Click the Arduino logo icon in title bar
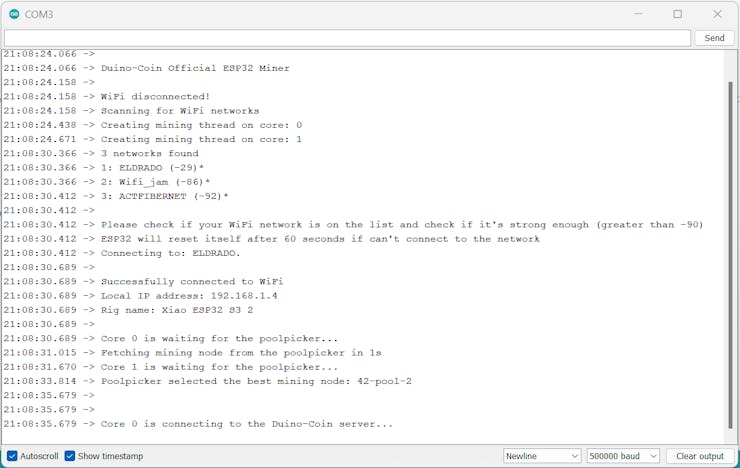 coord(14,14)
